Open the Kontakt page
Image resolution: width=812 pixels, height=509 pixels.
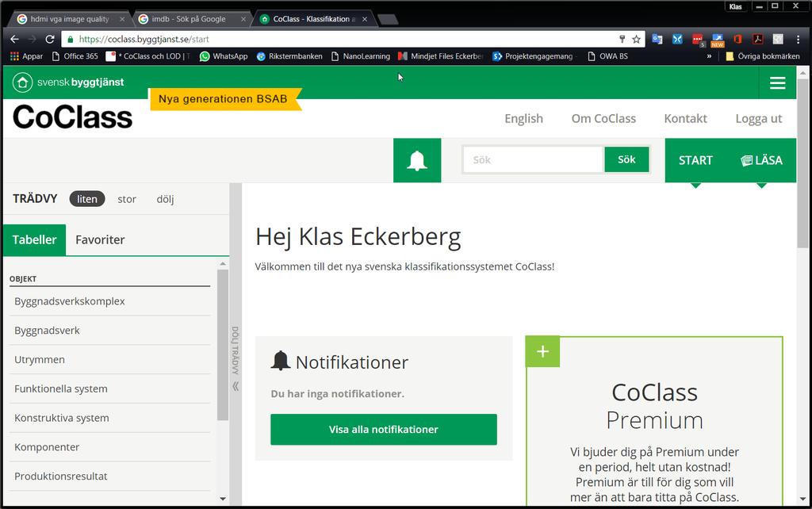point(686,119)
